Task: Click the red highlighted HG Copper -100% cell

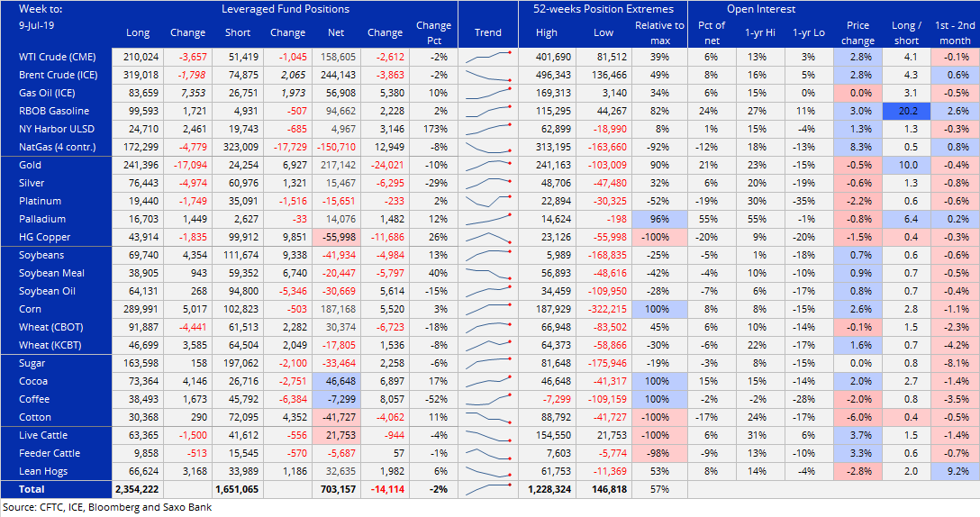Action: [x=658, y=237]
